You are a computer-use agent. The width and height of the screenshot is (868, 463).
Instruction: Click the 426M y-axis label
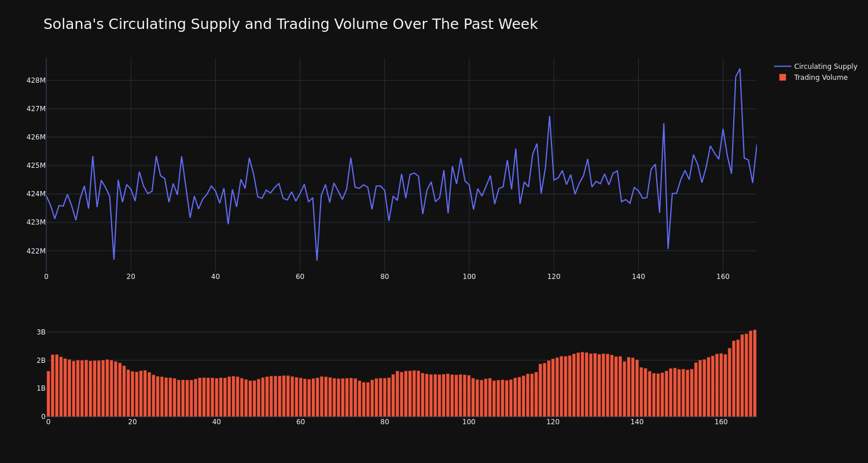[36, 137]
